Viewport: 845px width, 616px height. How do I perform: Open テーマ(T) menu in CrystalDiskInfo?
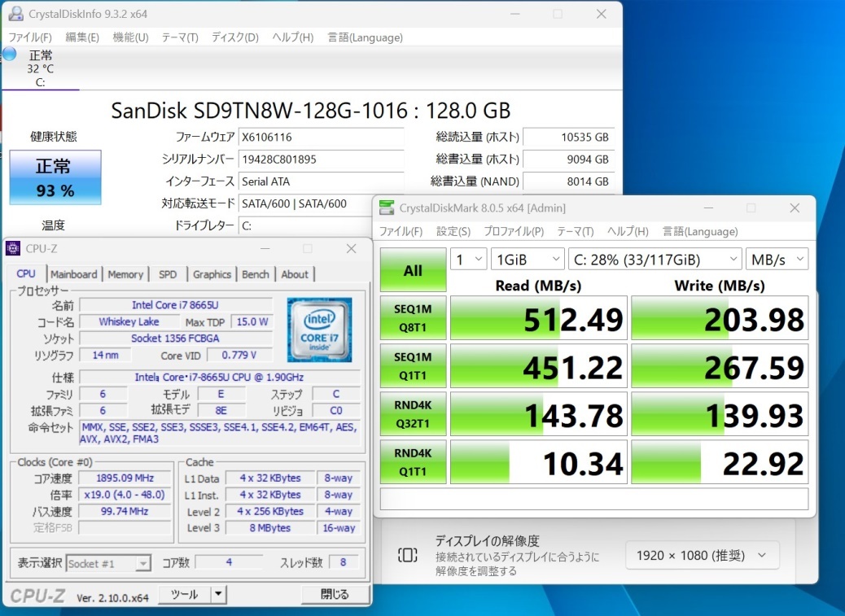(180, 37)
